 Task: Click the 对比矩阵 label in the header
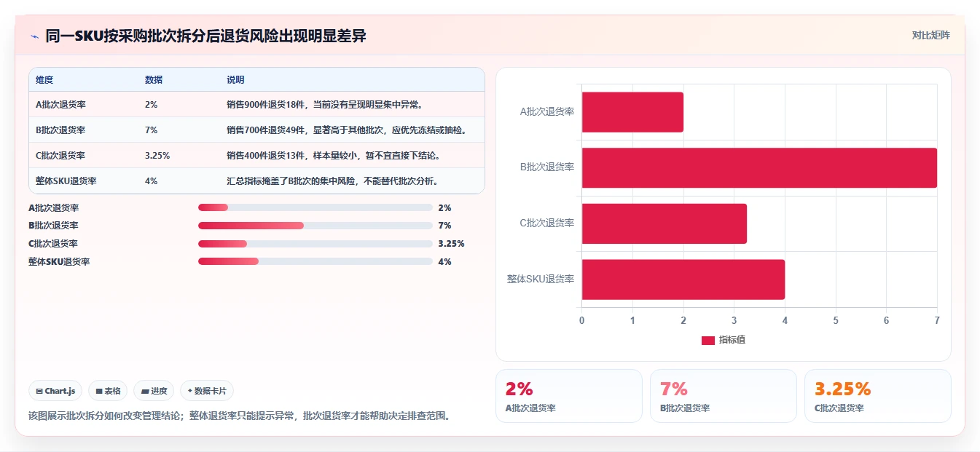931,35
